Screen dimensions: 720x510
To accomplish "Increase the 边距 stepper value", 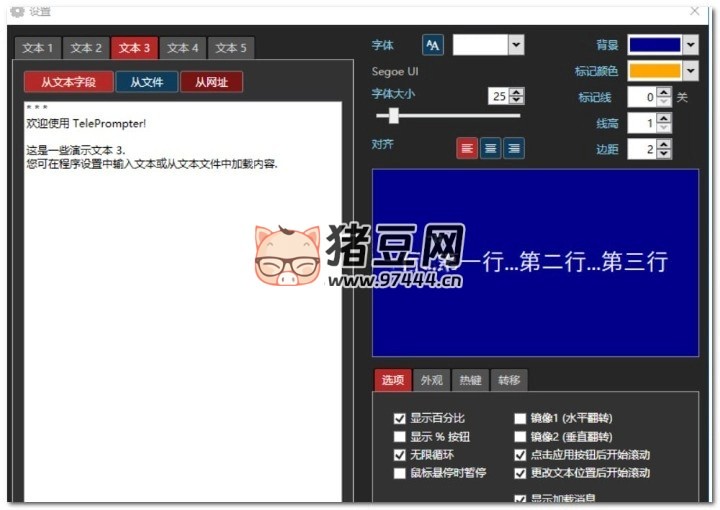I will tap(664, 144).
